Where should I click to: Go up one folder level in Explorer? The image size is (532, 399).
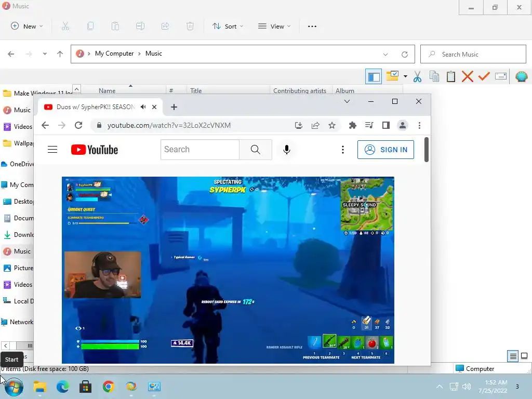point(60,54)
